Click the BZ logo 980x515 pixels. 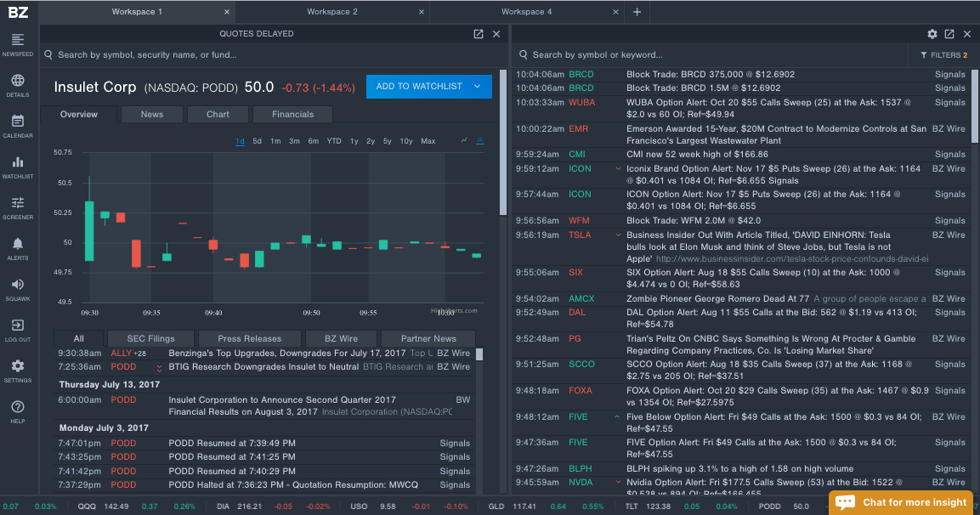[18, 12]
